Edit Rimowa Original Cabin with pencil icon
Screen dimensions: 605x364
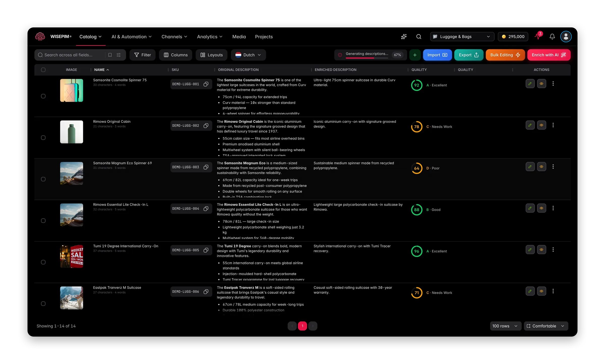[530, 125]
